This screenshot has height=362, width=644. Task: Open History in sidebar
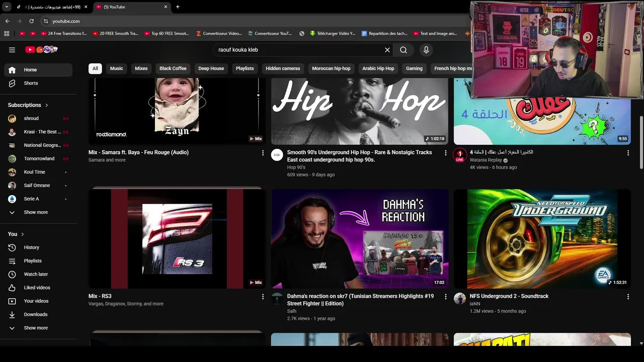[x=38, y=247]
